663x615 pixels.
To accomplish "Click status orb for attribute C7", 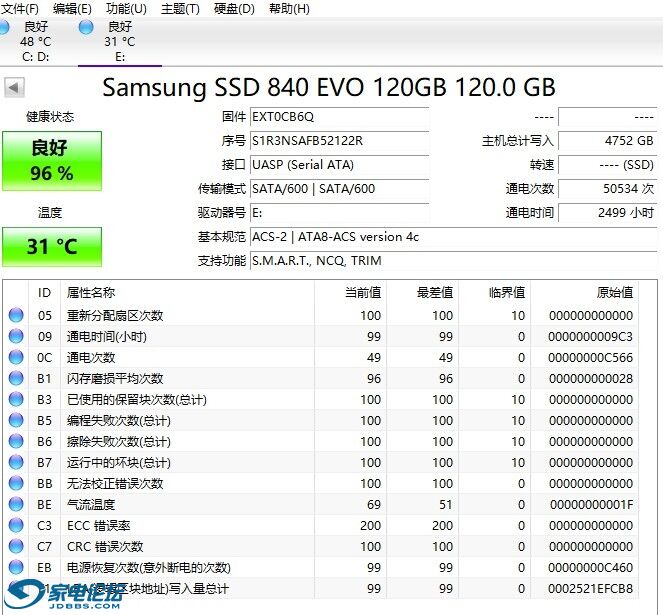I will click(16, 546).
